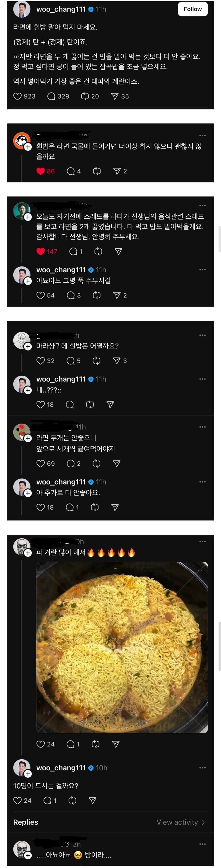Screen dimensions: 221x868
Task: Unlike the reply with 86 red-heart likes
Action: pyautogui.click(x=41, y=171)
